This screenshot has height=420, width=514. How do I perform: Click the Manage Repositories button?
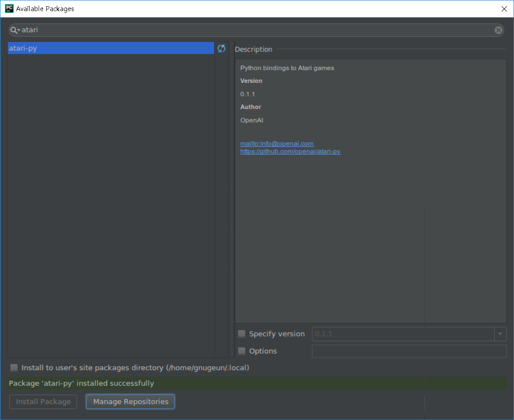131,402
